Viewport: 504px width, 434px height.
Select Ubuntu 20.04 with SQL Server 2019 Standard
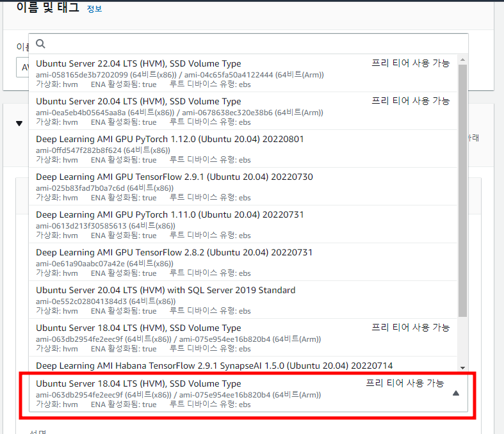243,300
